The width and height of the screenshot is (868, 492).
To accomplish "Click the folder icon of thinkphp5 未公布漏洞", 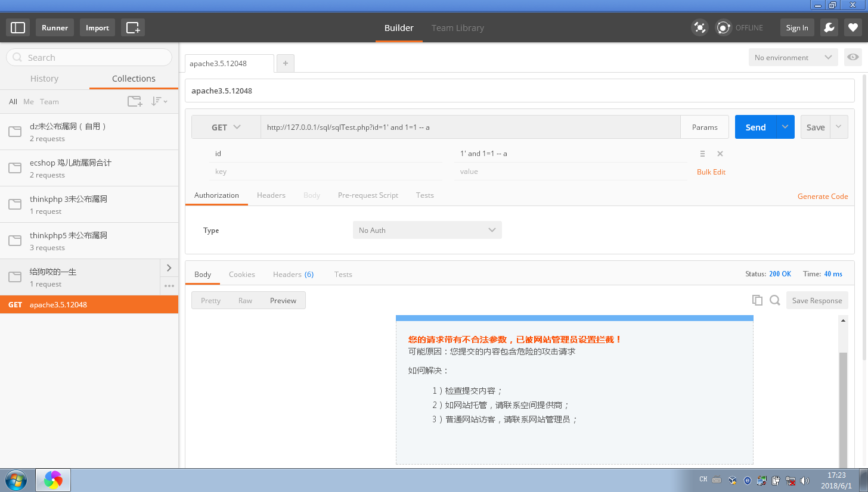I will click(x=15, y=241).
